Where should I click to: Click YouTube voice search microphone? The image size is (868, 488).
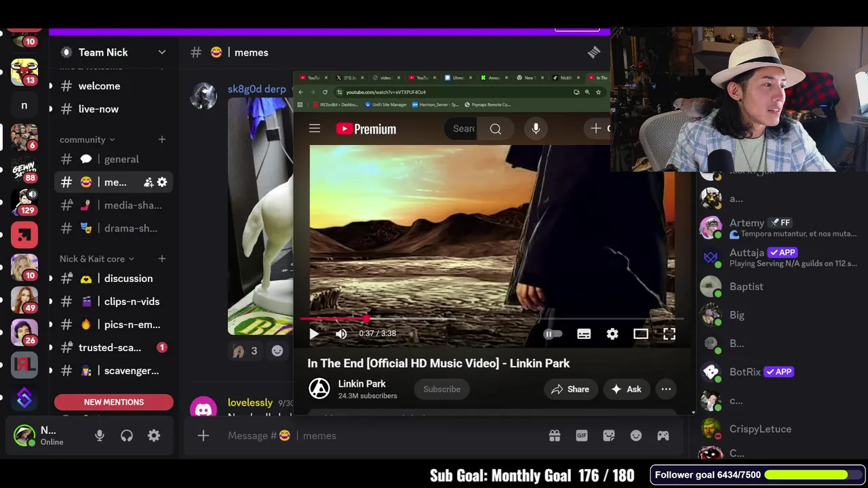pos(536,129)
